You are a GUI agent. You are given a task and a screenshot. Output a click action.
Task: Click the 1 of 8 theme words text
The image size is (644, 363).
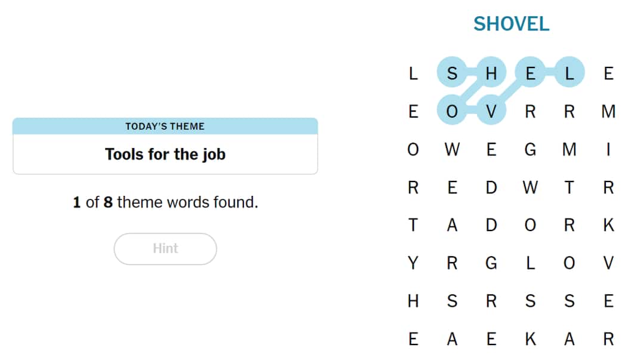tap(165, 202)
